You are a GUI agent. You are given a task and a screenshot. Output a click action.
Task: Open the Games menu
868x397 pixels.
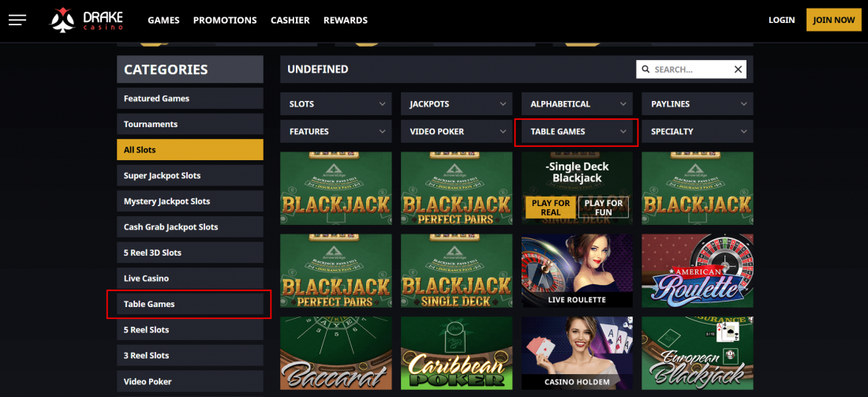164,20
